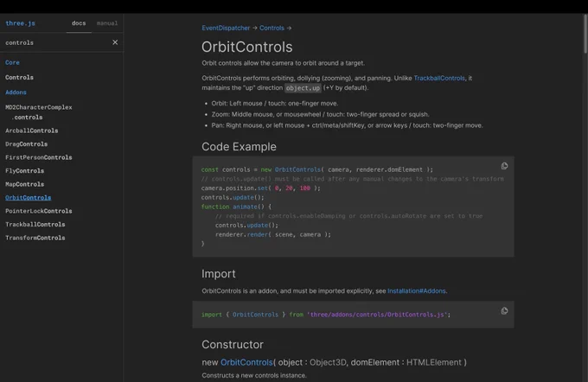Open the EventDispatcher breadcrumb link
Image resolution: width=588 pixels, height=382 pixels.
click(226, 29)
